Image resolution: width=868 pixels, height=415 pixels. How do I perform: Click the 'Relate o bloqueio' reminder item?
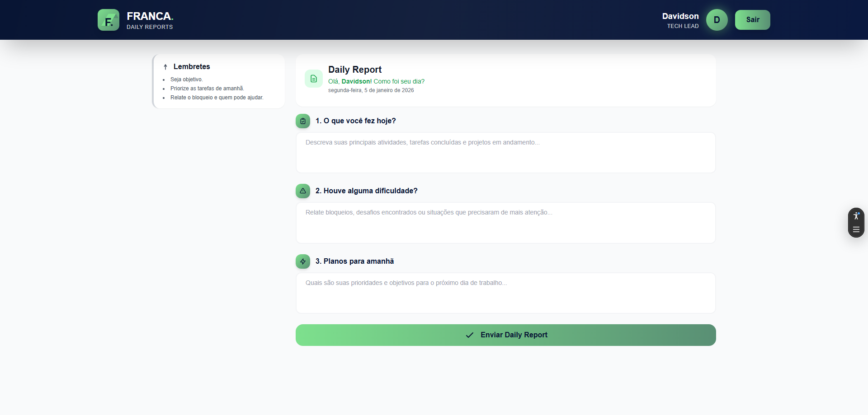217,98
